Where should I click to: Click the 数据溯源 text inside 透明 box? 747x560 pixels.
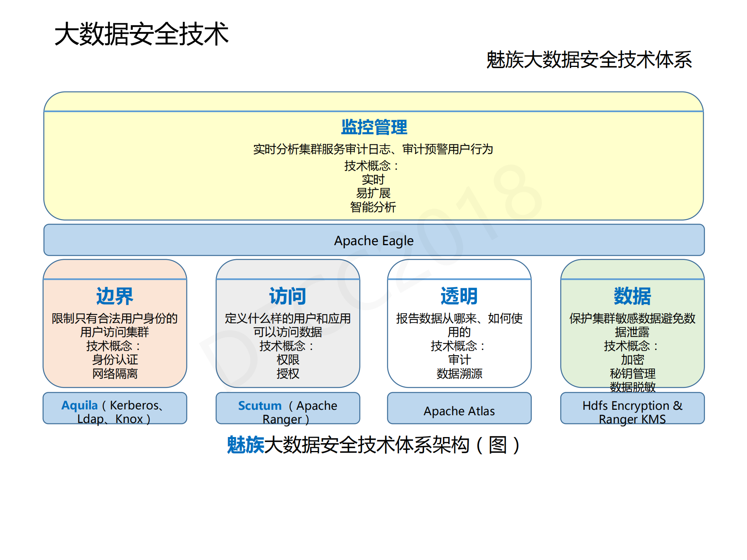[459, 374]
